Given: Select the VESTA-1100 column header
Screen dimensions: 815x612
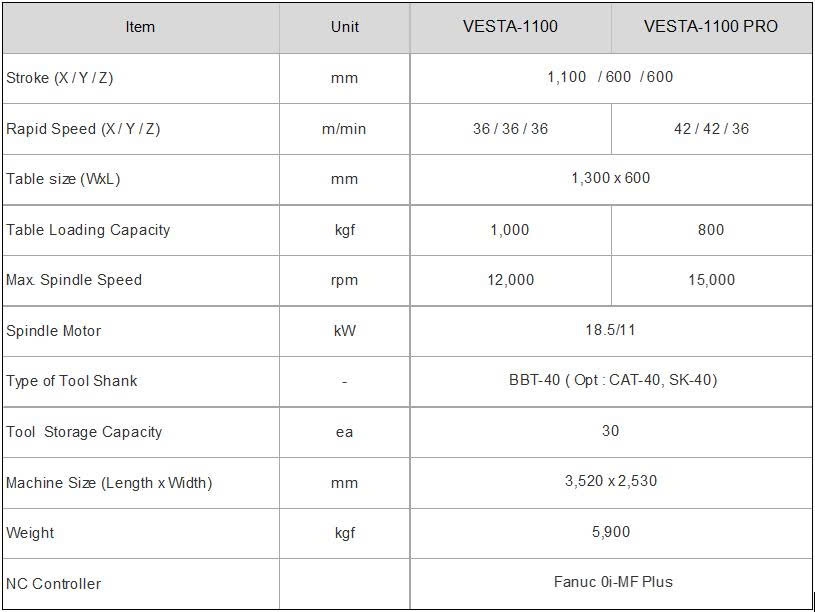Looking at the screenshot, I should point(510,27).
